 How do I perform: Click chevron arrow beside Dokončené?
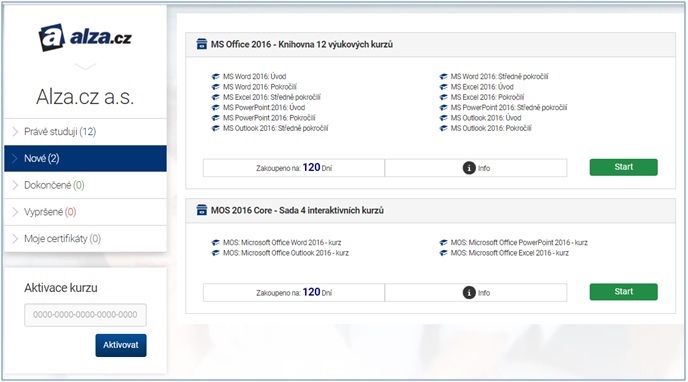(15, 185)
